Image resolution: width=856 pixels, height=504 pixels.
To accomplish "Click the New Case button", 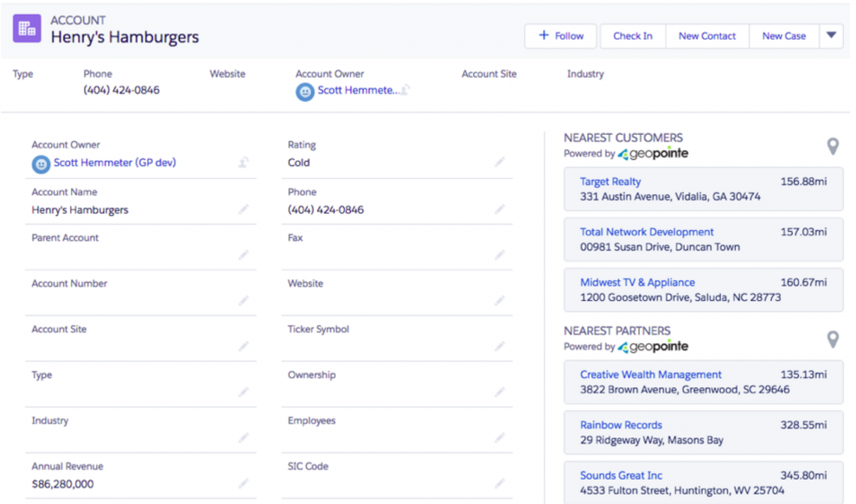I will coord(784,36).
